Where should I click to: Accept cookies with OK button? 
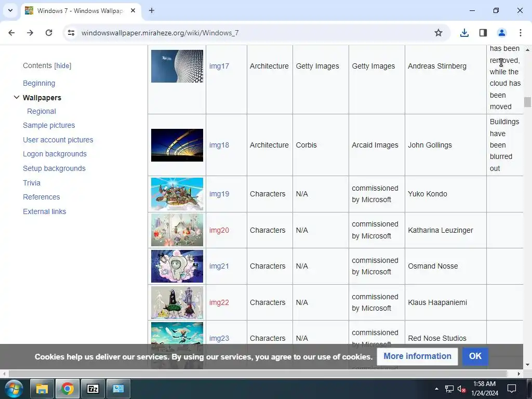point(475,356)
